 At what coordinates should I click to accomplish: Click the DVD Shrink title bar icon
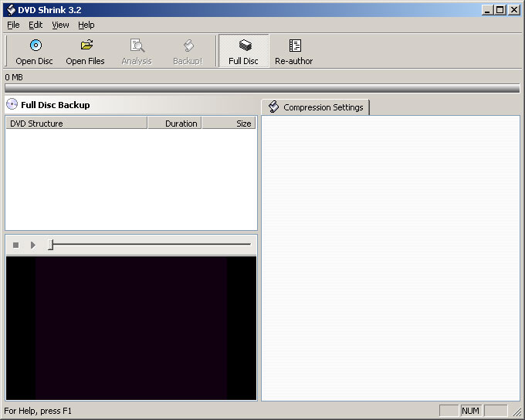coord(11,10)
